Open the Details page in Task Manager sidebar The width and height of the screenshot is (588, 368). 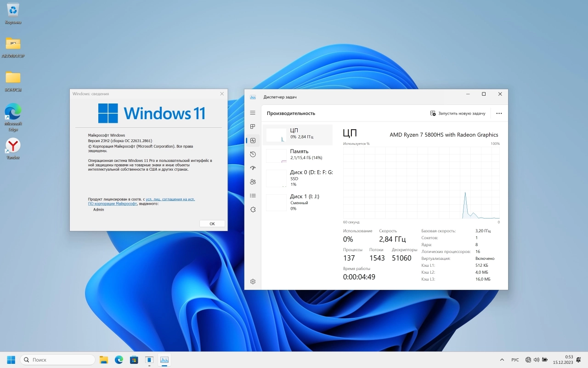[x=253, y=195]
